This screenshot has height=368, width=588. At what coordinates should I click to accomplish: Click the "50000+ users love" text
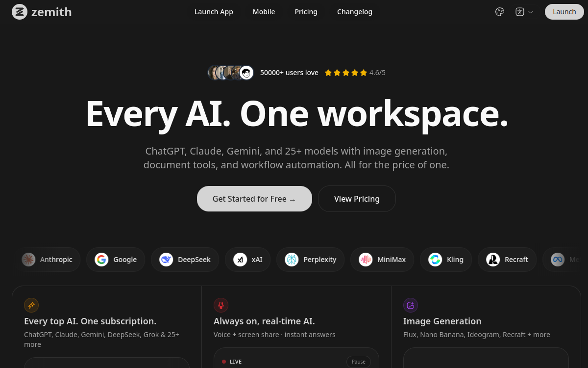(289, 73)
